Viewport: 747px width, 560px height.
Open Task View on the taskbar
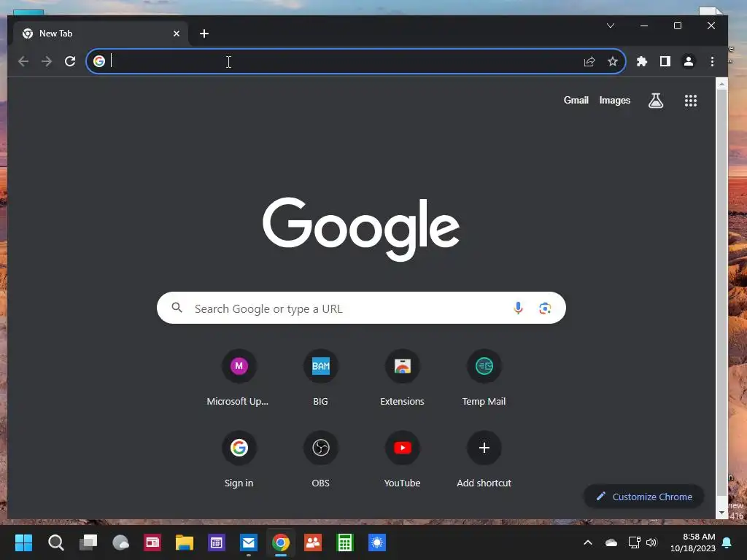pos(88,542)
